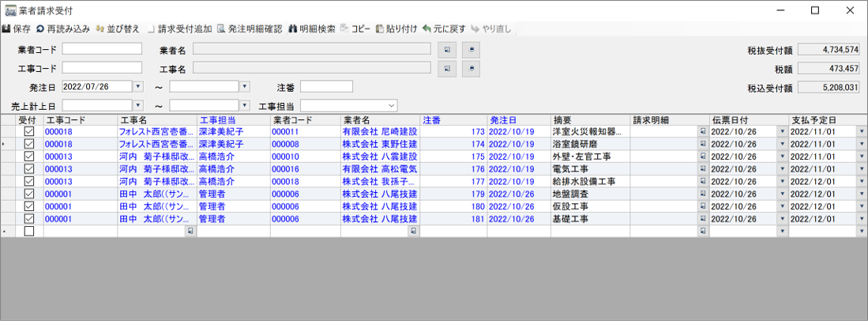
Task: Open 支払予定日 dropdown for order 181
Action: 862,219
